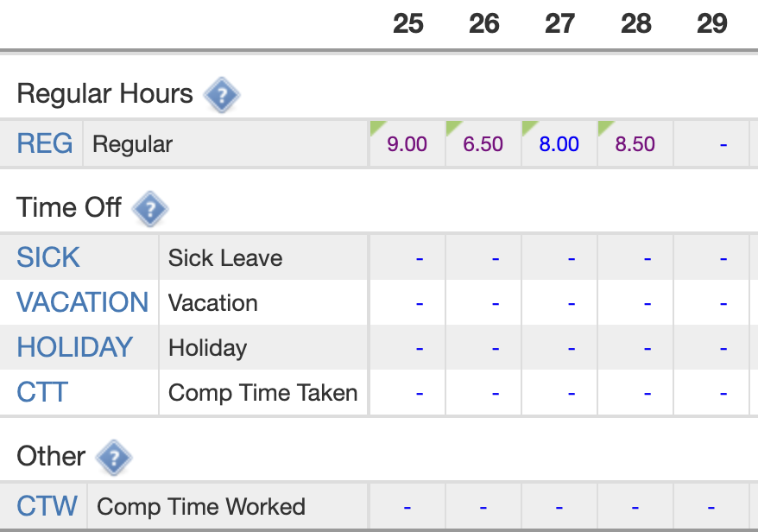
Task: Click the SICK leave code link
Action: point(48,257)
